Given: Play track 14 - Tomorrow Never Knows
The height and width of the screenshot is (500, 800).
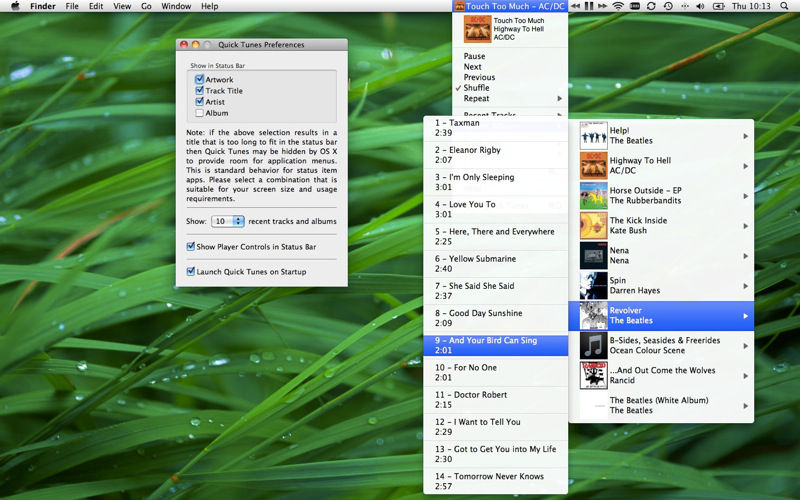Looking at the screenshot, I should click(x=495, y=481).
